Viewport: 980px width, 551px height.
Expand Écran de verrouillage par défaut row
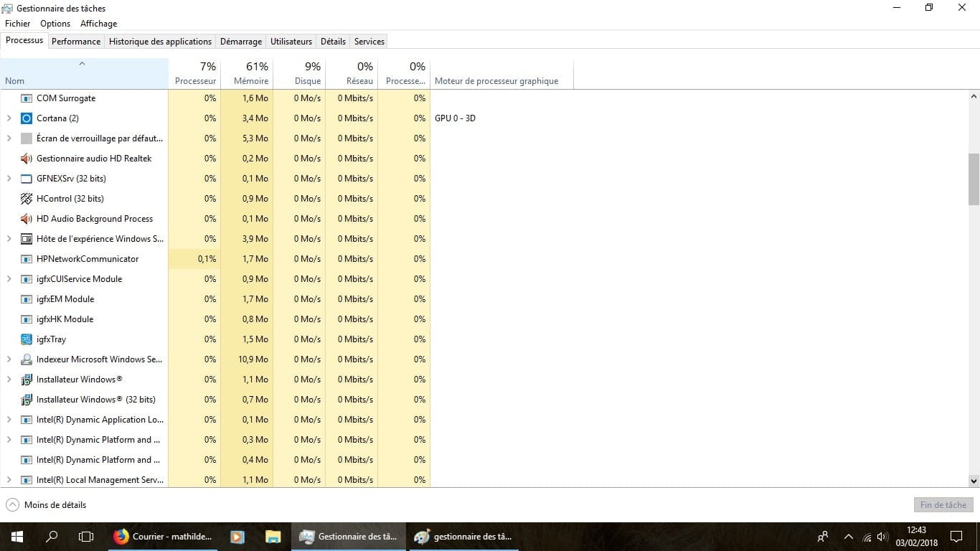coord(9,138)
